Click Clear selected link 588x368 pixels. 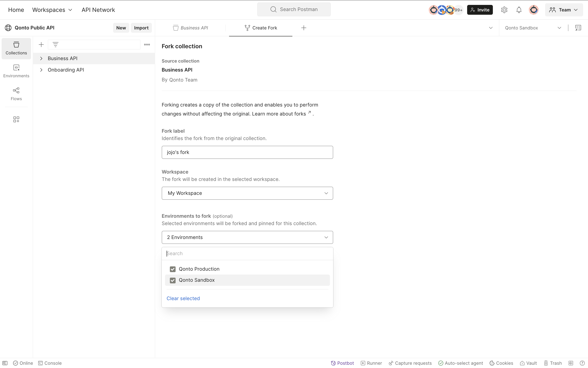point(183,298)
